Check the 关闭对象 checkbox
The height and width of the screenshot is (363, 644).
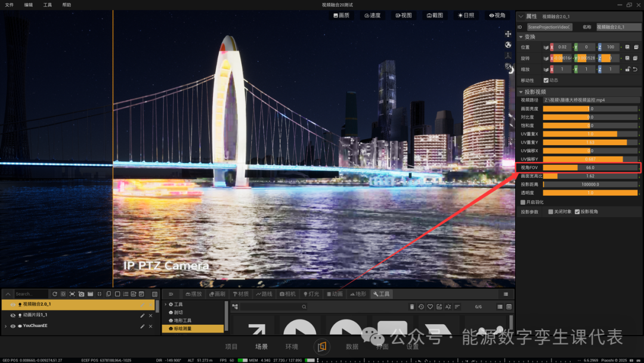551,212
